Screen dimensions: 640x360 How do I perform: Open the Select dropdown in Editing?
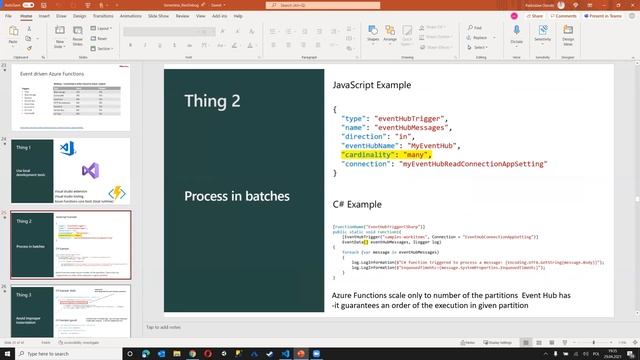click(478, 47)
